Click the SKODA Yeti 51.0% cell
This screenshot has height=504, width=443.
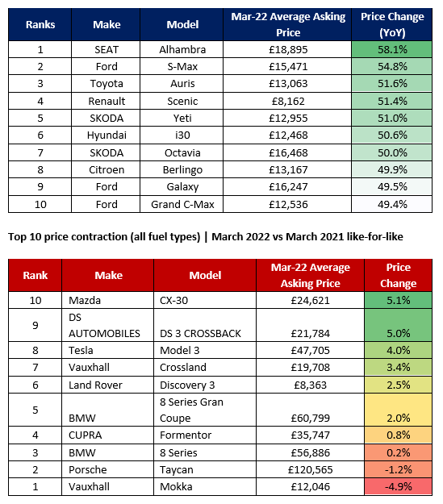click(392, 118)
